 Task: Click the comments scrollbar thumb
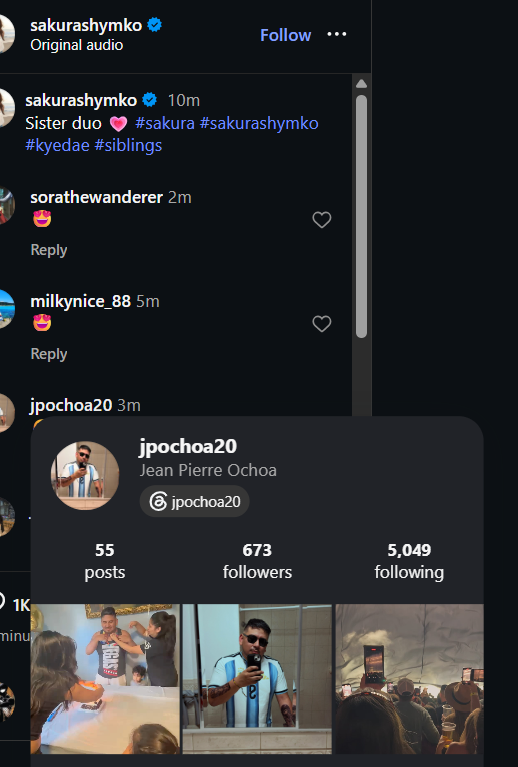(361, 216)
